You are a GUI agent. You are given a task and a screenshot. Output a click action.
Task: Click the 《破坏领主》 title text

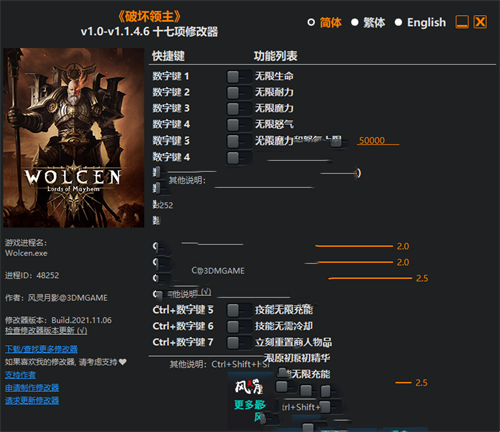coord(149,16)
